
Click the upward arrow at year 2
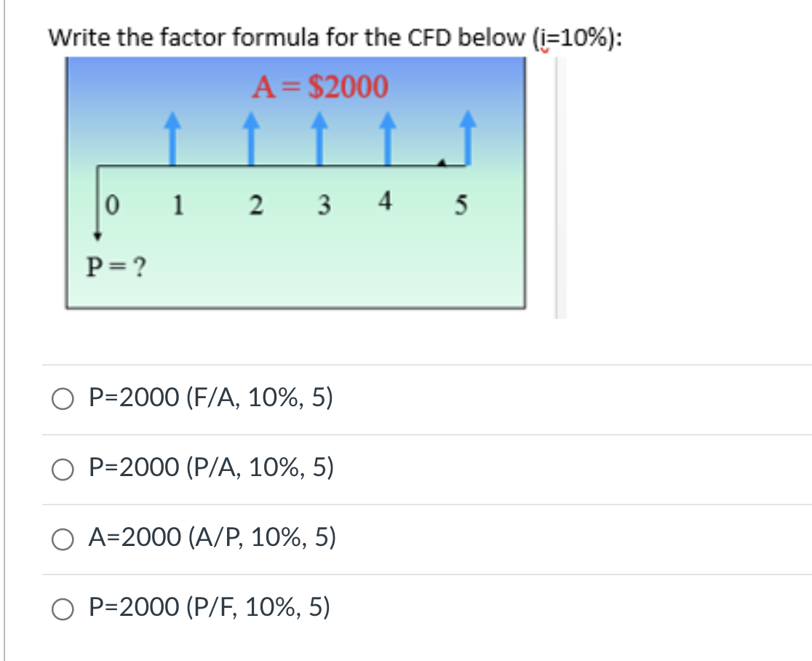(251, 138)
